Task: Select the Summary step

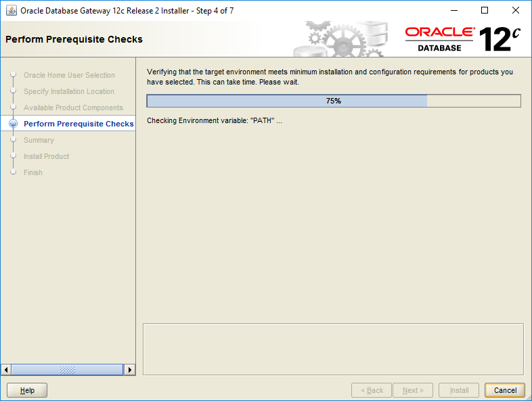Action: (x=39, y=141)
